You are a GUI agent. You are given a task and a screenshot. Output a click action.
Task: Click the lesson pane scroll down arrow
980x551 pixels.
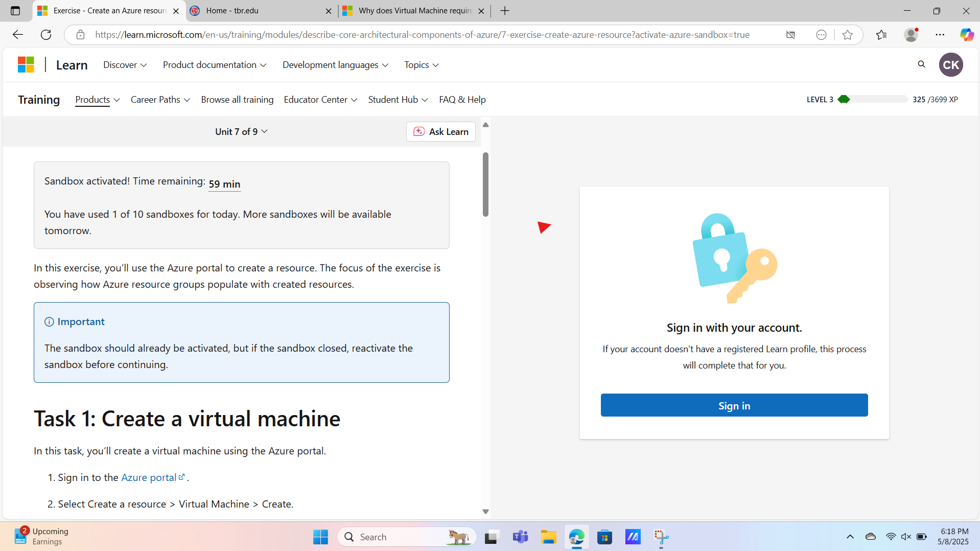(485, 512)
